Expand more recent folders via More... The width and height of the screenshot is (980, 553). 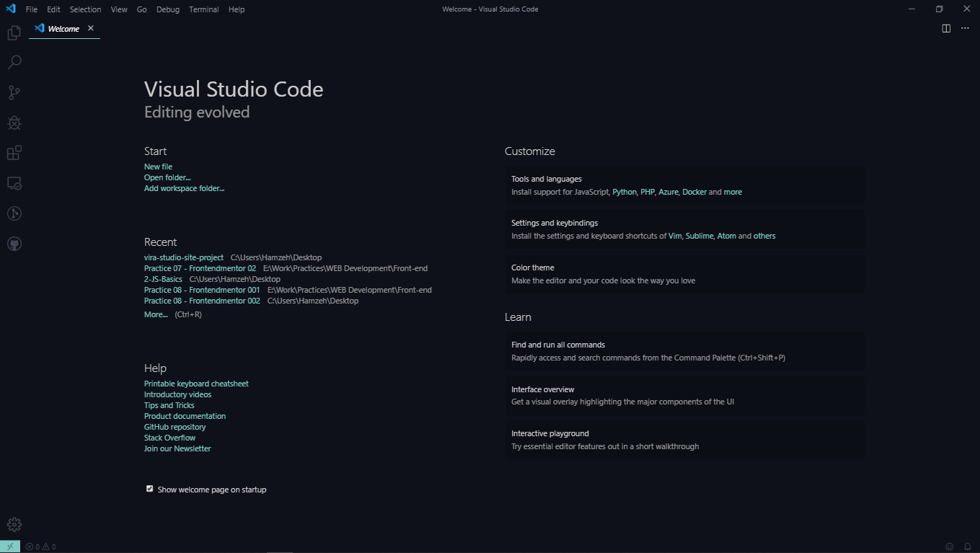pos(154,314)
